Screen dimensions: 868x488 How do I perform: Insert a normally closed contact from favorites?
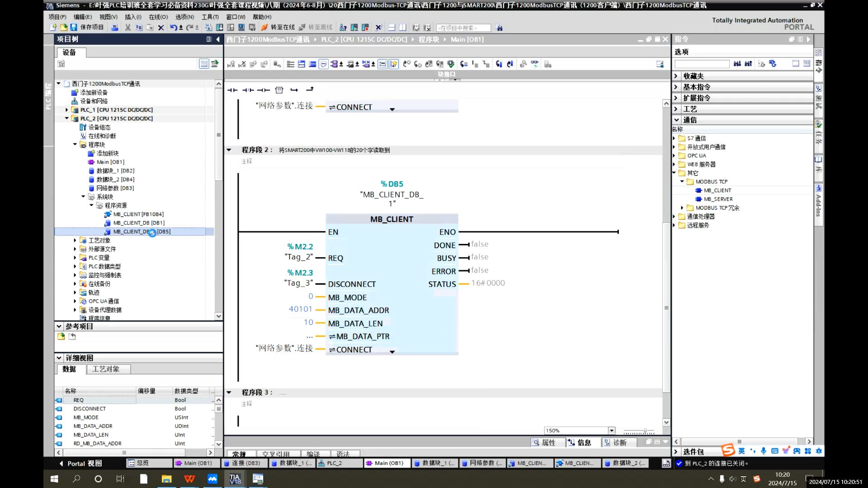[x=248, y=90]
